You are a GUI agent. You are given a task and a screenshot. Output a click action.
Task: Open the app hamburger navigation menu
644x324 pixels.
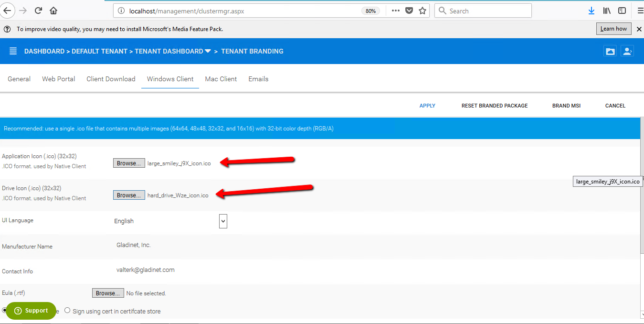tap(13, 51)
